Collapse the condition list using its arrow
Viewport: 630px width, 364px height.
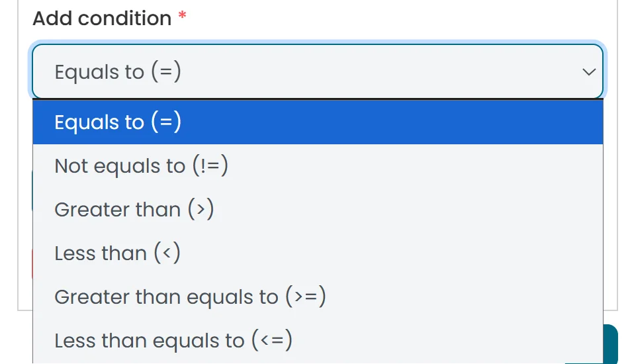tap(588, 71)
